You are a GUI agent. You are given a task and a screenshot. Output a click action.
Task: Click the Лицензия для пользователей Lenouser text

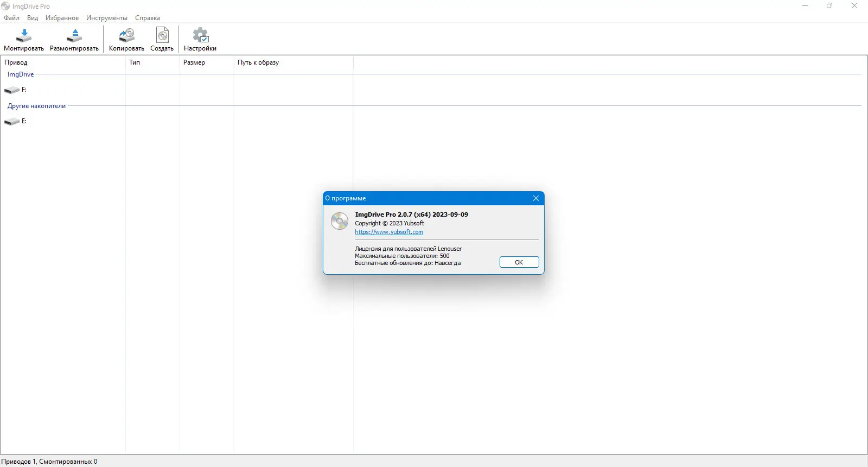coord(409,249)
